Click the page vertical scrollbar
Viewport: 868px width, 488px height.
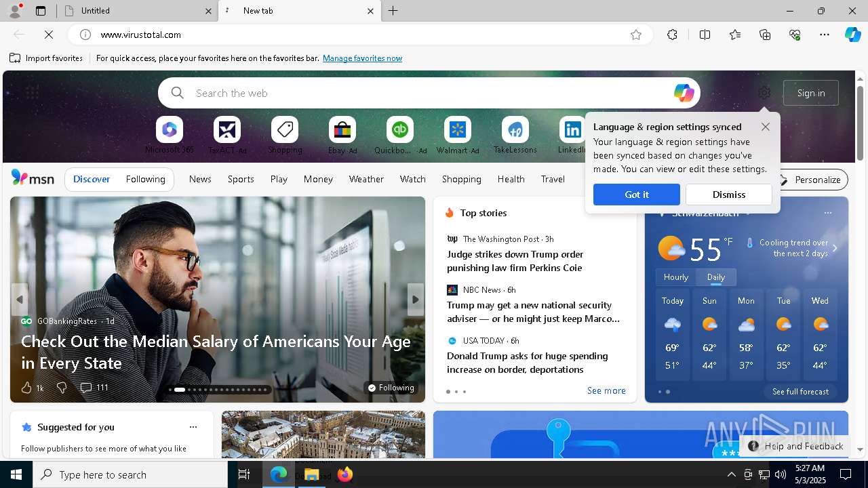pyautogui.click(x=861, y=123)
